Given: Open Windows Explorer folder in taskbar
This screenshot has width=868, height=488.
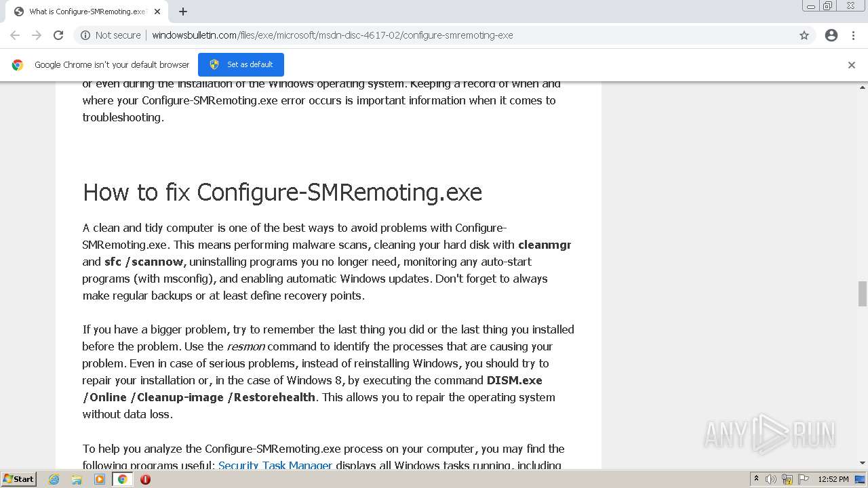Looking at the screenshot, I should pyautogui.click(x=77, y=479).
